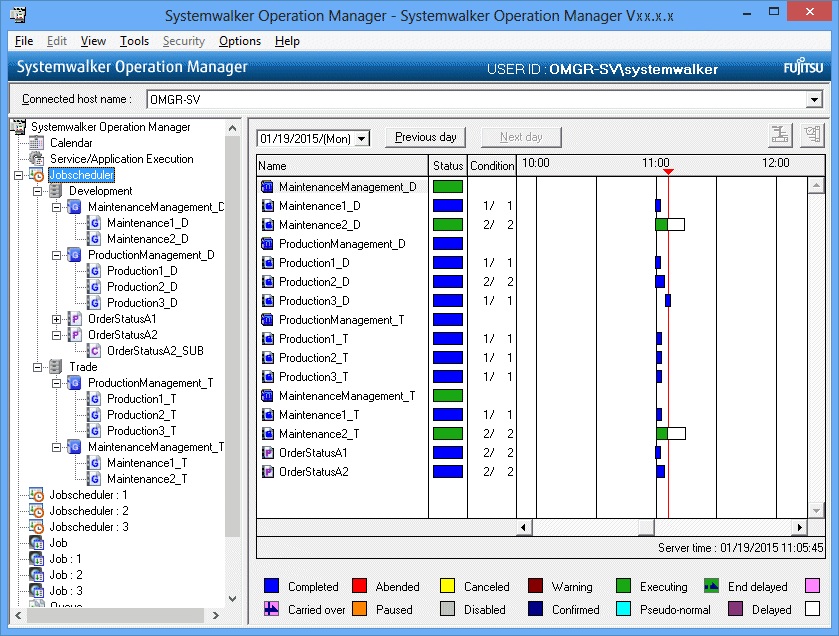Screen dimensions: 839x636
Task: Open the Tools menu
Action: (134, 41)
